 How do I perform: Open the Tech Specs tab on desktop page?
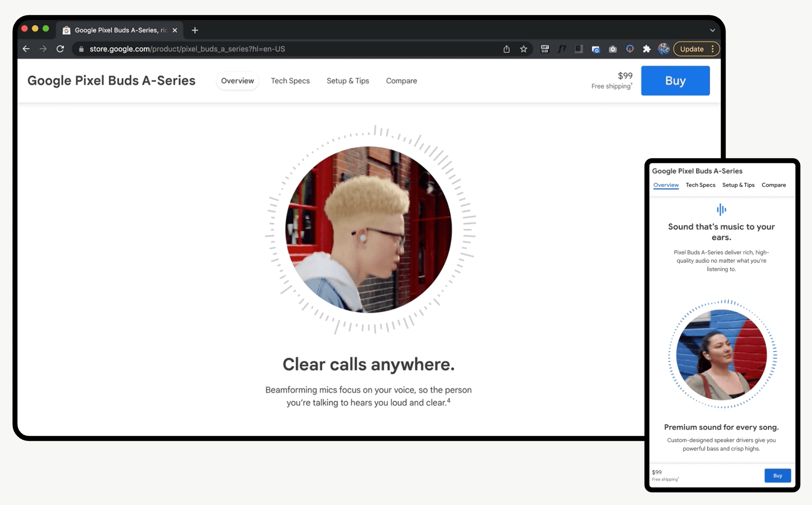tap(290, 81)
